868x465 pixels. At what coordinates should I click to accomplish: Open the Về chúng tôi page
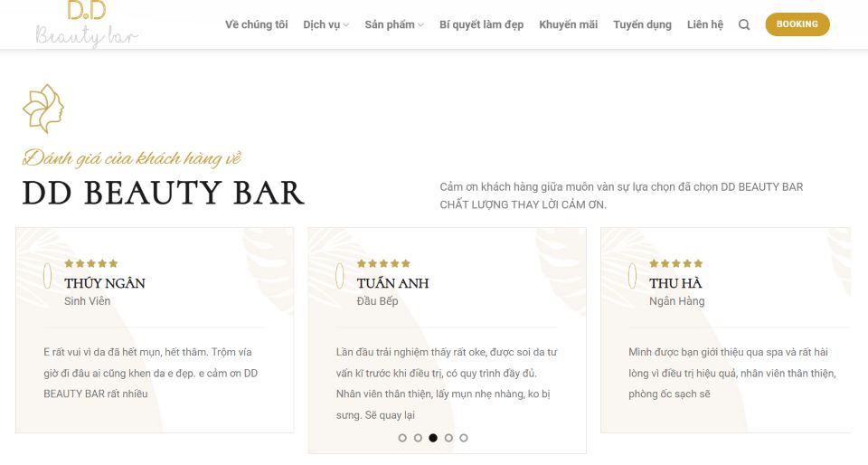(256, 24)
